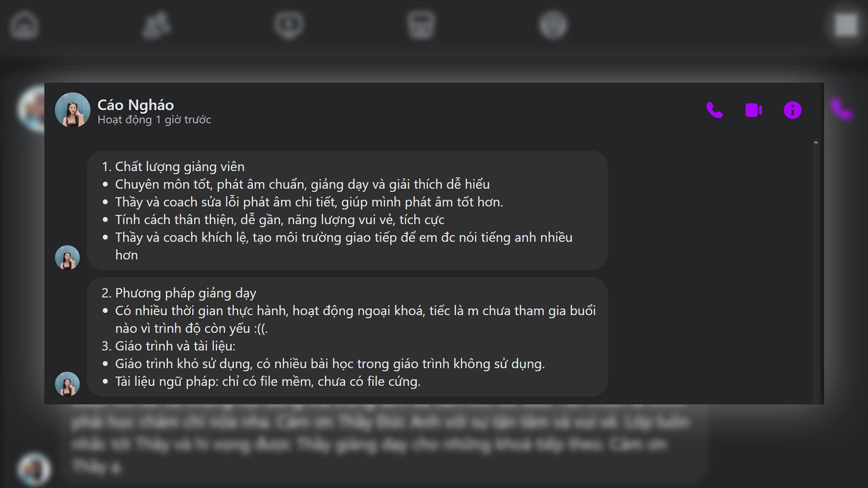868x488 pixels.
Task: Open the conversation info panel icon
Action: [793, 110]
